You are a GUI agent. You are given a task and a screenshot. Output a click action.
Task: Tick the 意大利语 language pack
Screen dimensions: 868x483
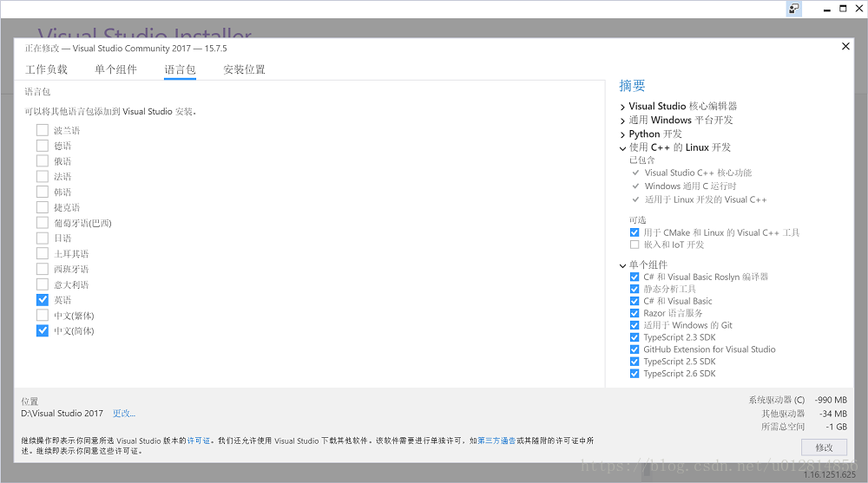[42, 285]
